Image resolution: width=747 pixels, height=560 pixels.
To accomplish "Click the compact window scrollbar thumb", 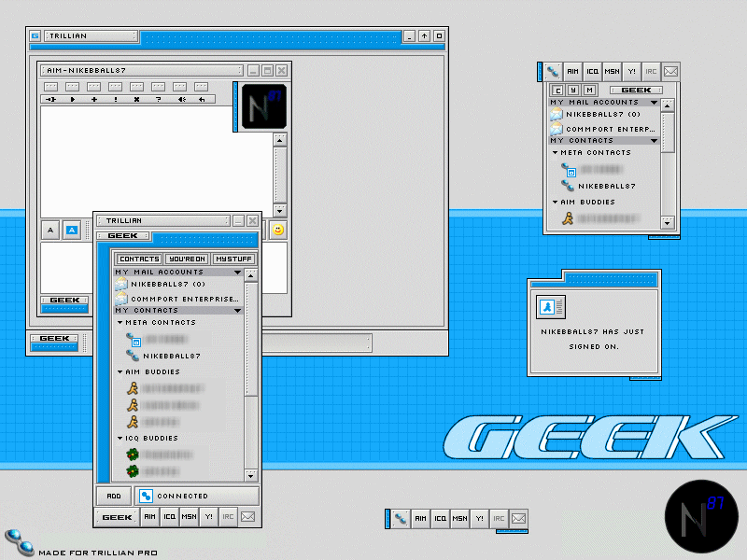I will (x=668, y=133).
